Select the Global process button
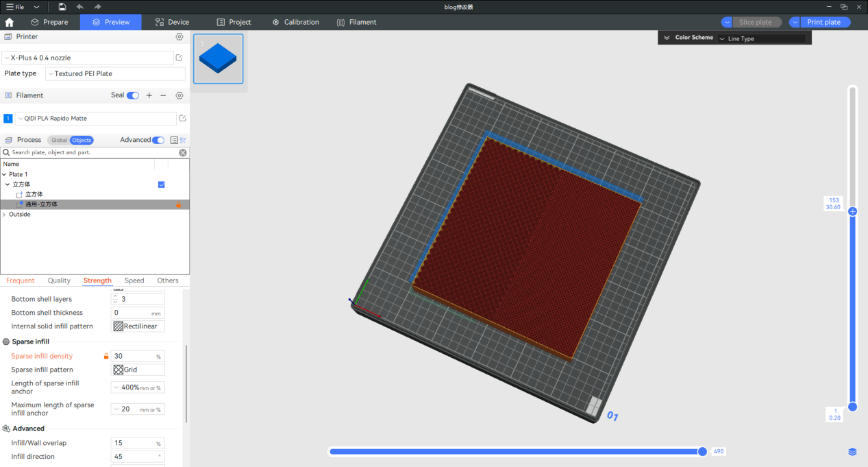Viewport: 868px width, 467px height. (x=59, y=140)
